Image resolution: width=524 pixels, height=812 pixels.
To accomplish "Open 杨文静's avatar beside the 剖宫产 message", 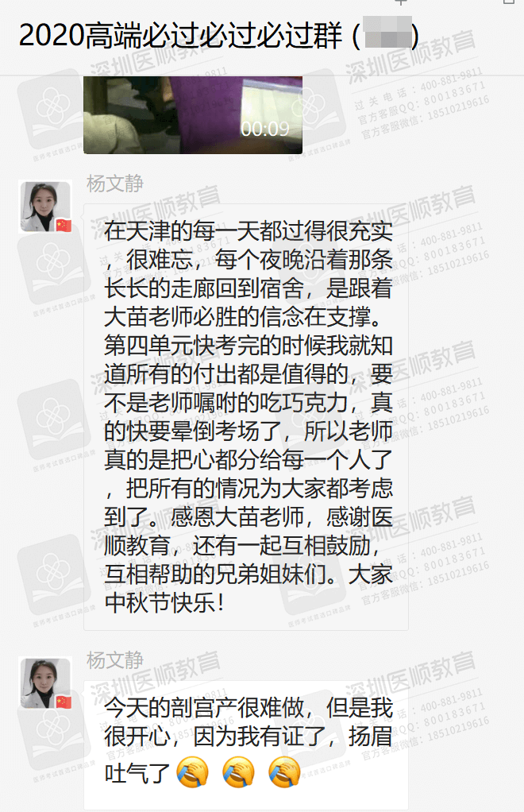I will (45, 683).
